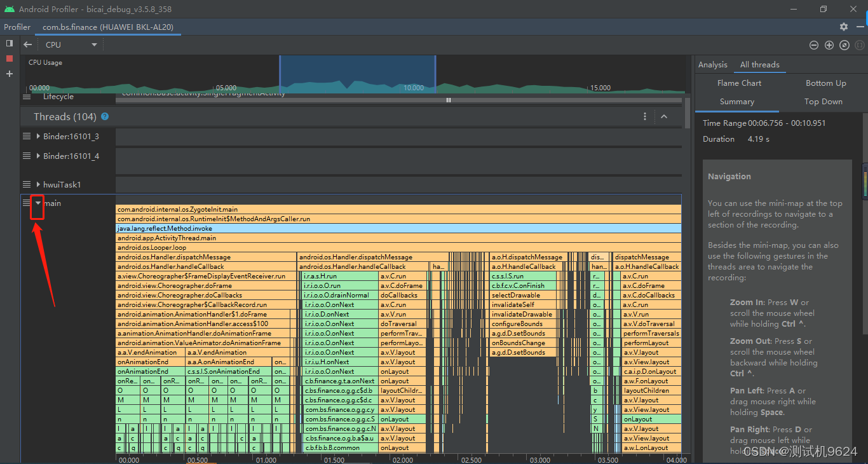The width and height of the screenshot is (868, 464).
Task: Open the Summary tab
Action: point(737,101)
